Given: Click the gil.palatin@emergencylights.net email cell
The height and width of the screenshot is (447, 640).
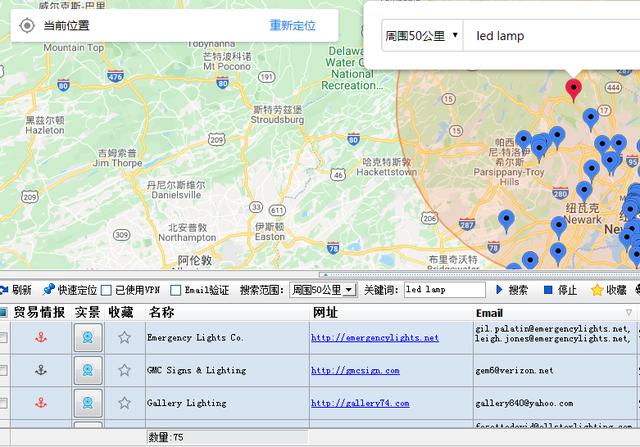Looking at the screenshot, I should pyautogui.click(x=555, y=338).
